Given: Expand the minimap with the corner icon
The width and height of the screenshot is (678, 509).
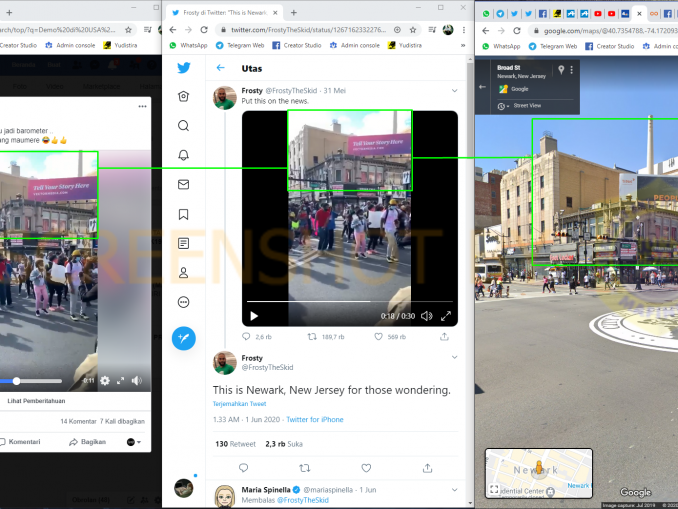Looking at the screenshot, I should pos(494,490).
